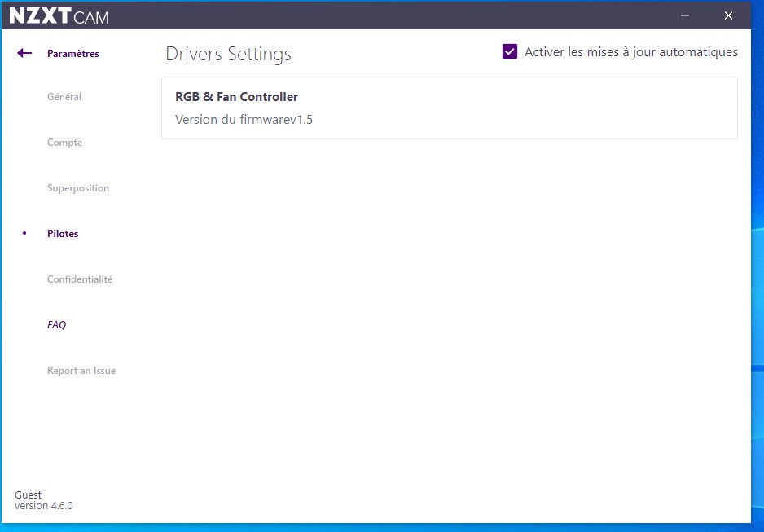Click the Report an Issue link

81,371
